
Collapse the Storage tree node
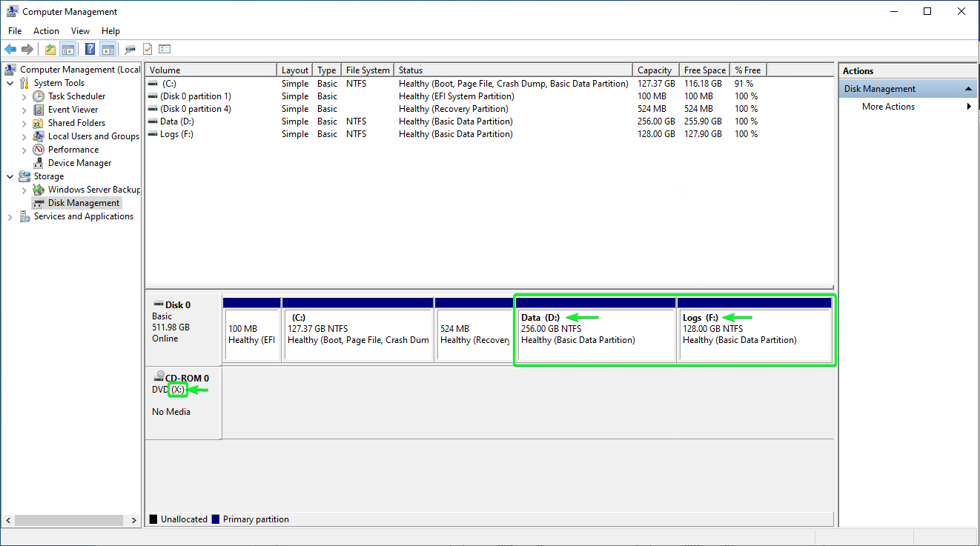10,176
